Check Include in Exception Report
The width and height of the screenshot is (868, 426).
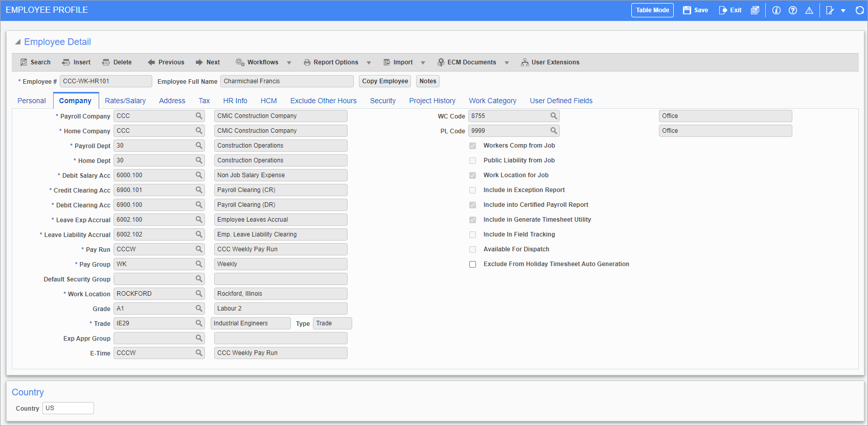pyautogui.click(x=473, y=191)
